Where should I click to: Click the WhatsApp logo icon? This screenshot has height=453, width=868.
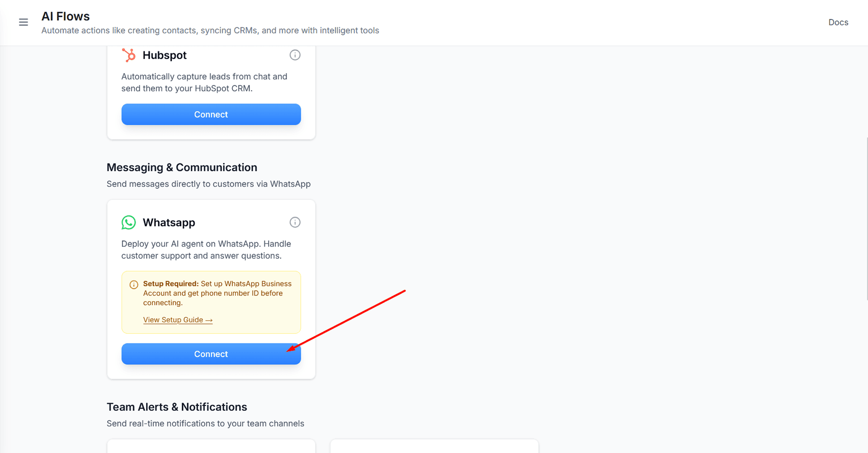click(129, 222)
